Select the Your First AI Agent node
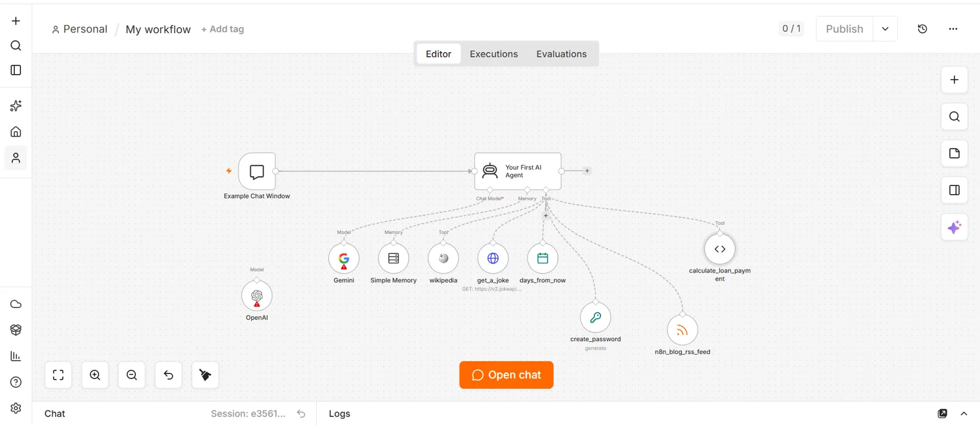This screenshot has height=425, width=980. click(x=518, y=171)
